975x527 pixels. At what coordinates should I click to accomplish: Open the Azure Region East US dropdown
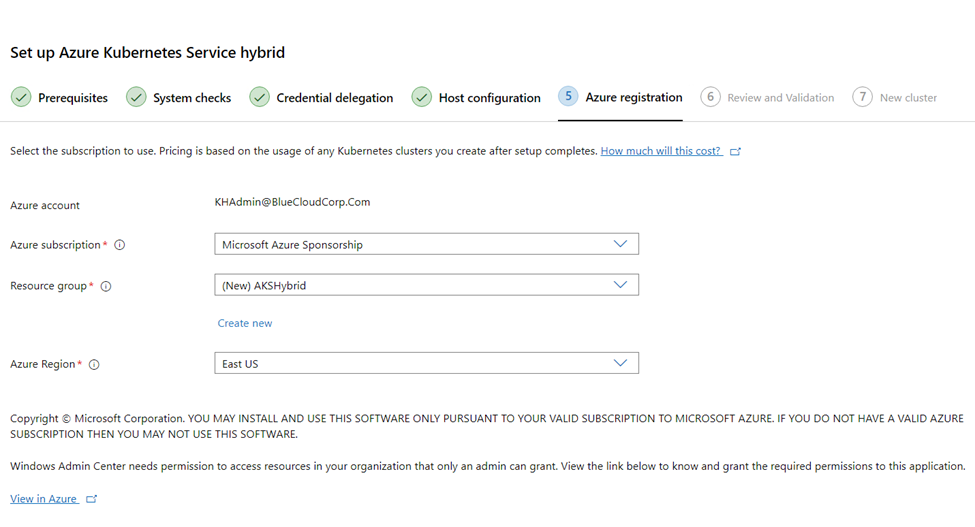pyautogui.click(x=427, y=363)
